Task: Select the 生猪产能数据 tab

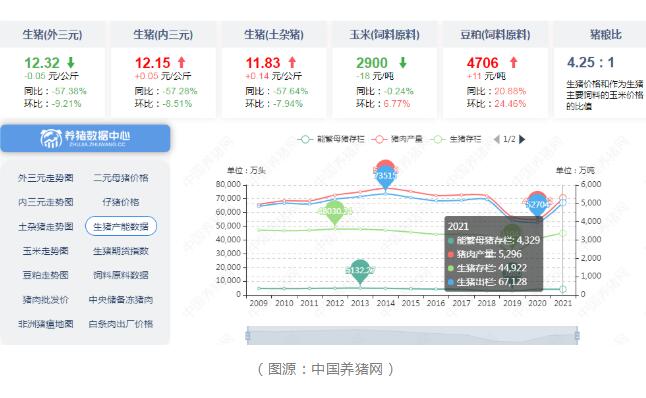Action: (121, 226)
